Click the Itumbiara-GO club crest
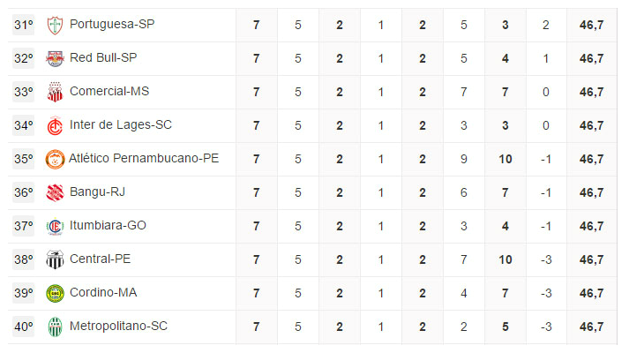This screenshot has width=644, height=353. tap(55, 226)
